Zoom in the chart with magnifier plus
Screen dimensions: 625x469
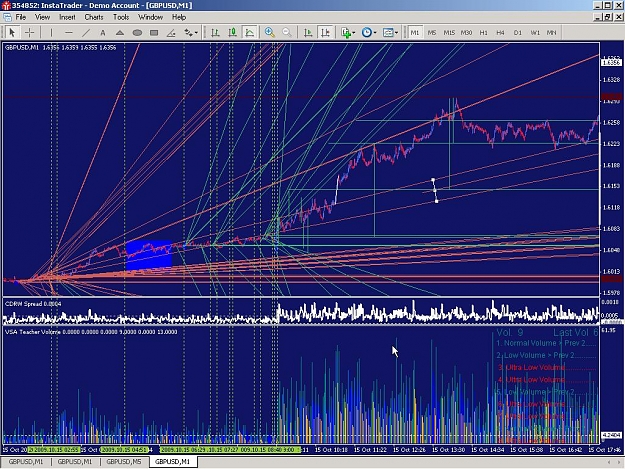pos(270,33)
